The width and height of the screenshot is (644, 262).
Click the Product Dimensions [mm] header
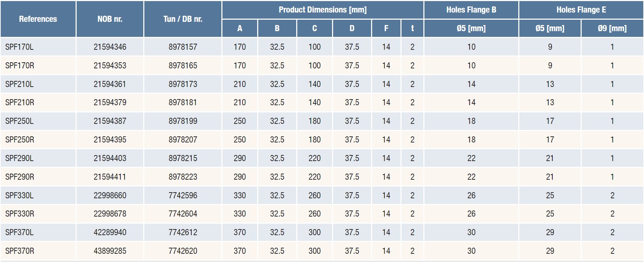[x=322, y=10]
